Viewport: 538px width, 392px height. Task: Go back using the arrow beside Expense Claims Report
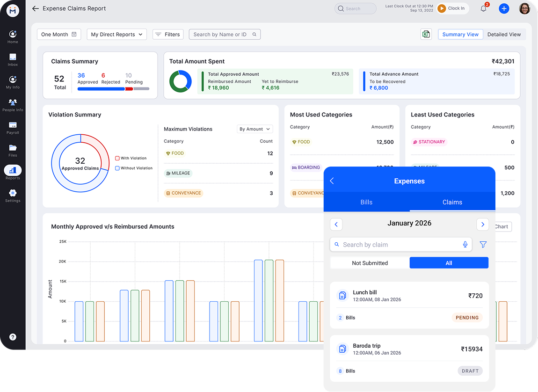point(36,8)
